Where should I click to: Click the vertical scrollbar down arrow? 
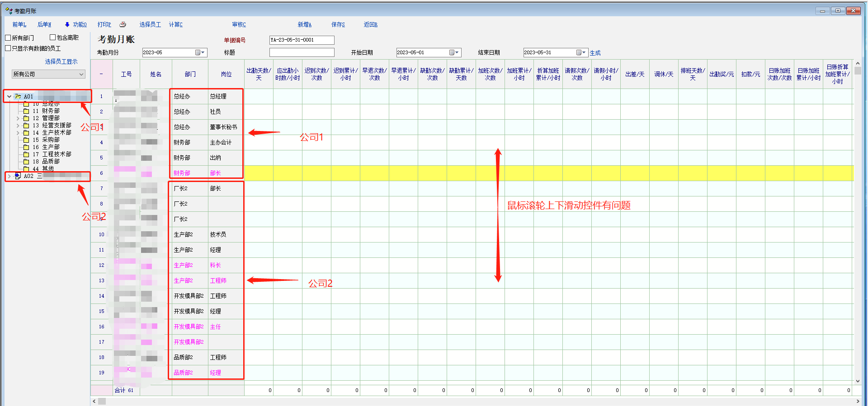(858, 381)
